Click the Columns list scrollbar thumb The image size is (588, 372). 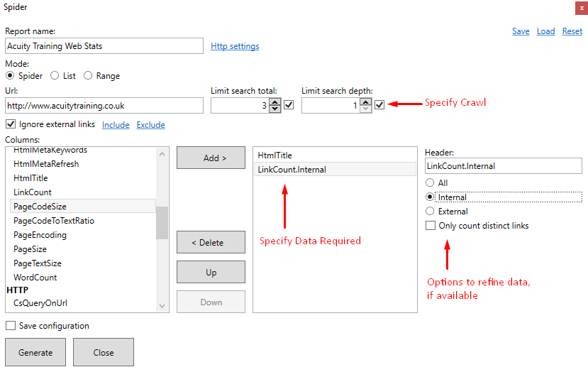[162, 223]
